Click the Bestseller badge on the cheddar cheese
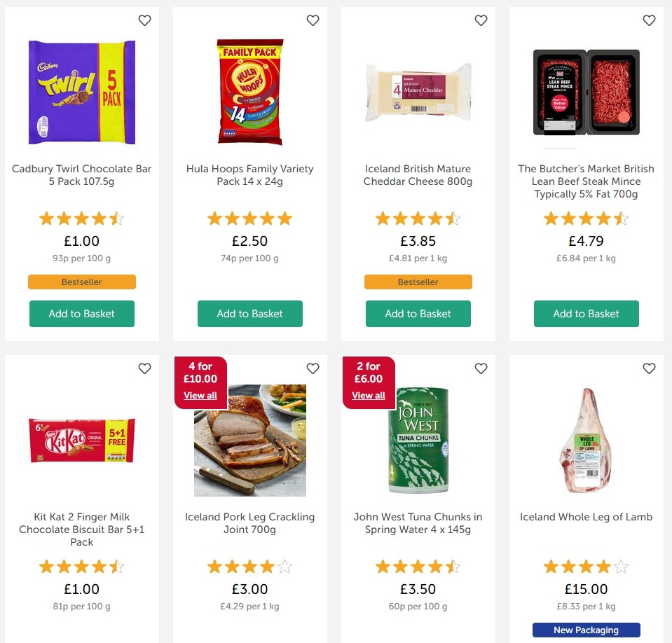Image resolution: width=672 pixels, height=643 pixels. point(418,282)
